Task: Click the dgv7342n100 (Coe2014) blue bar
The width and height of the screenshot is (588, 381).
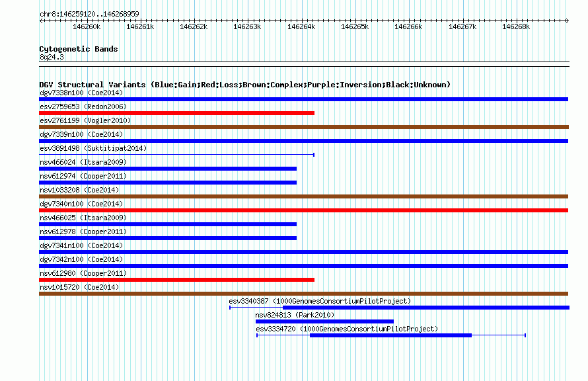Action: (x=303, y=266)
